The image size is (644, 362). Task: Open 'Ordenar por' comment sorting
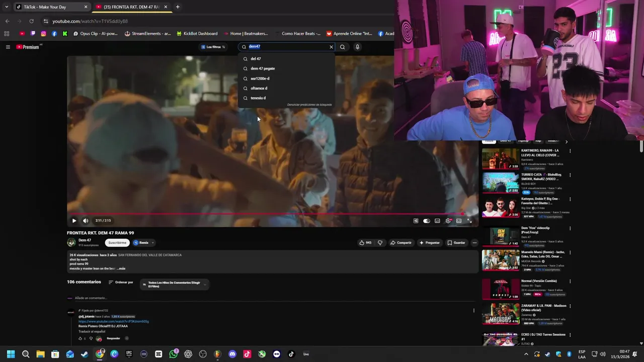pyautogui.click(x=121, y=283)
